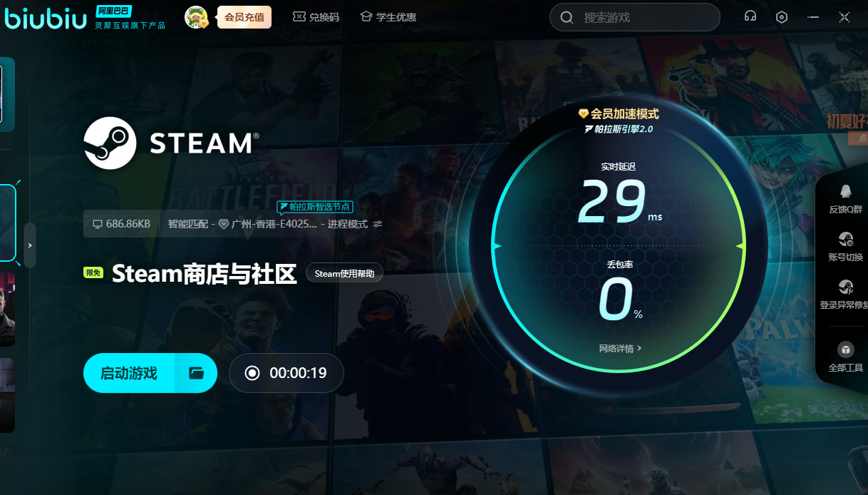868x495 pixels.
Task: Click 帕拉斯智选节点 tag
Action: [315, 207]
